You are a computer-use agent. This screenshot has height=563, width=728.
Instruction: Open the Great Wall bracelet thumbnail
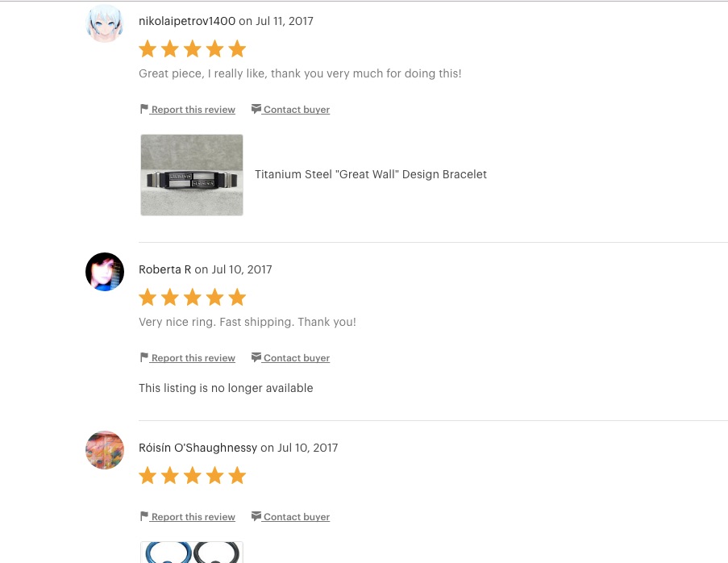tap(192, 175)
